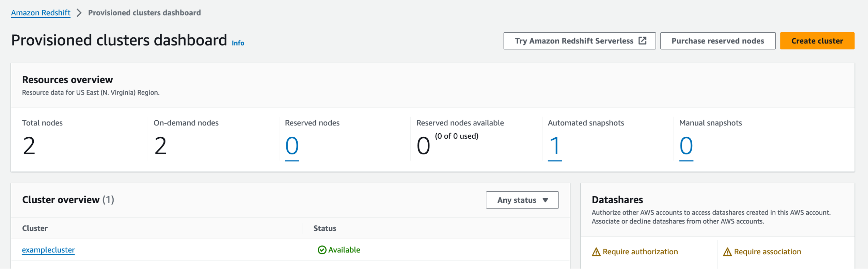Click the breadcrumb chevron separator icon

pyautogui.click(x=79, y=13)
